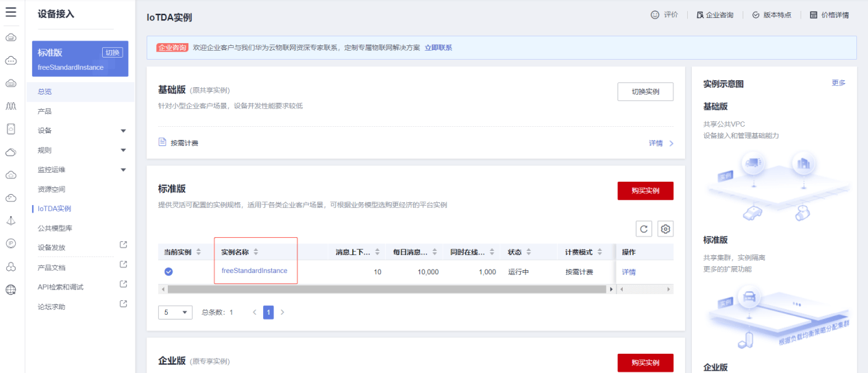Sort by 计费模式 column
The image size is (868, 373).
click(x=600, y=252)
